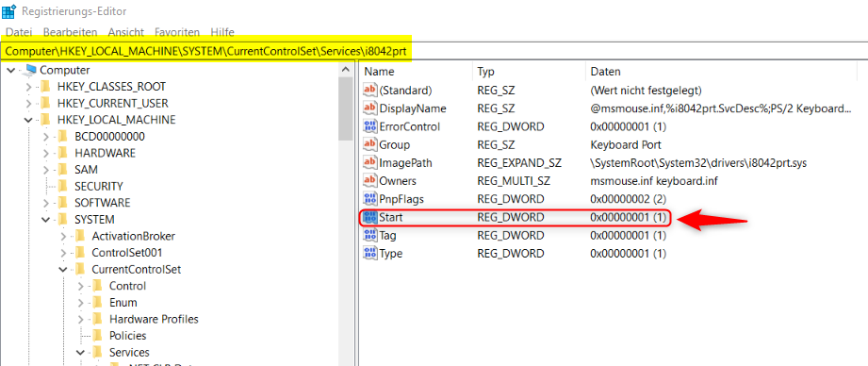This screenshot has height=366, width=868.
Task: Click the PnpFlags data 0x00000002 (2)
Action: click(x=629, y=199)
